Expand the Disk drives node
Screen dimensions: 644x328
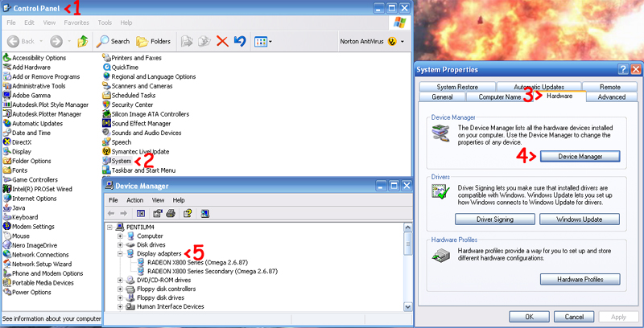120,244
